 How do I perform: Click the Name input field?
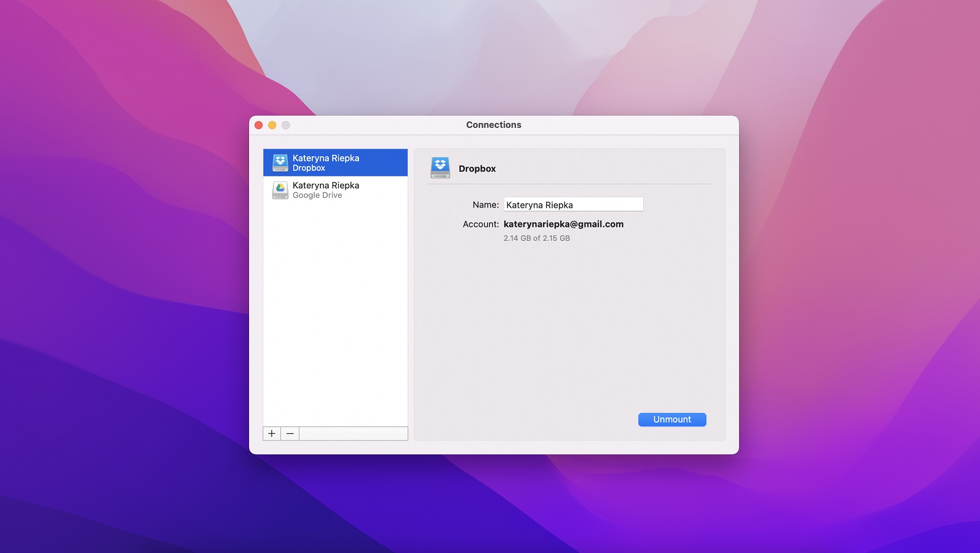574,205
